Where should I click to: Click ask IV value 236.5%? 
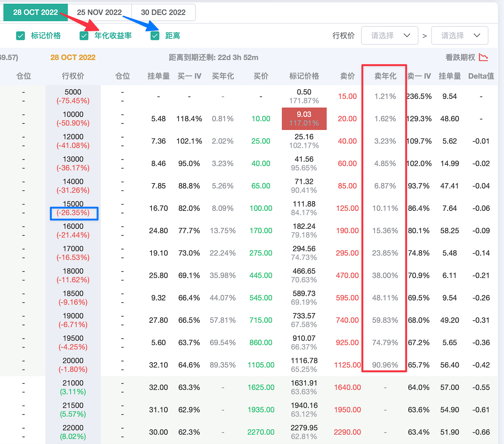pyautogui.click(x=419, y=96)
